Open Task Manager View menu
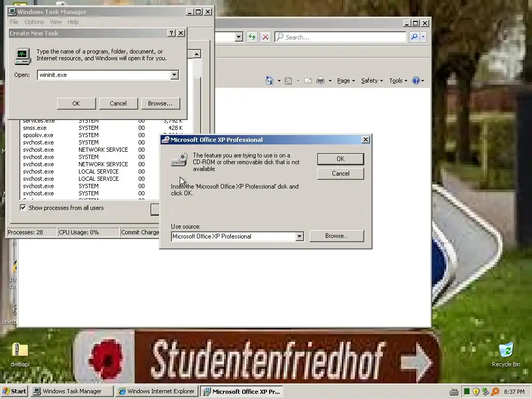This screenshot has height=399, width=532. [56, 22]
